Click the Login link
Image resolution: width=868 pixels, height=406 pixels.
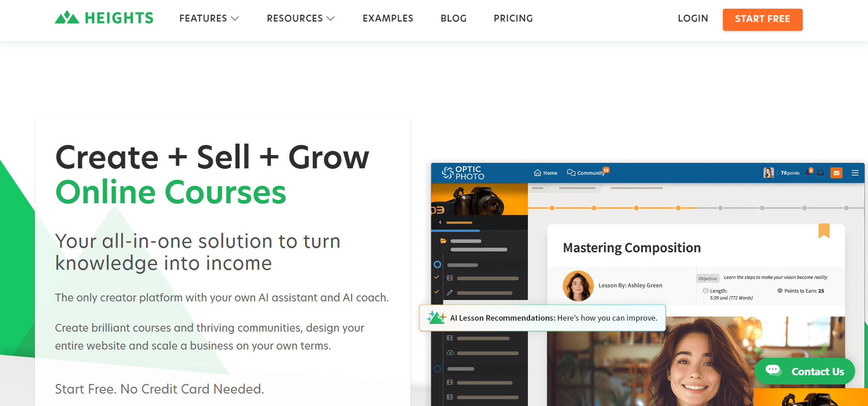pyautogui.click(x=693, y=18)
